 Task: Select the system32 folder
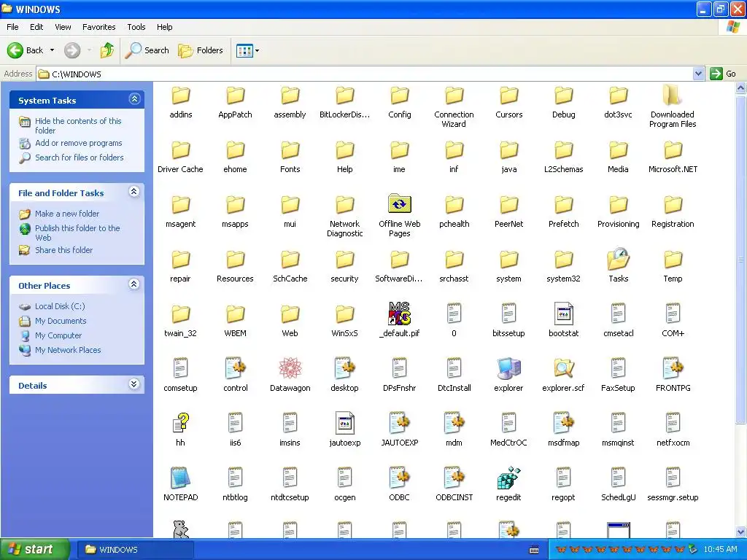[x=564, y=260]
